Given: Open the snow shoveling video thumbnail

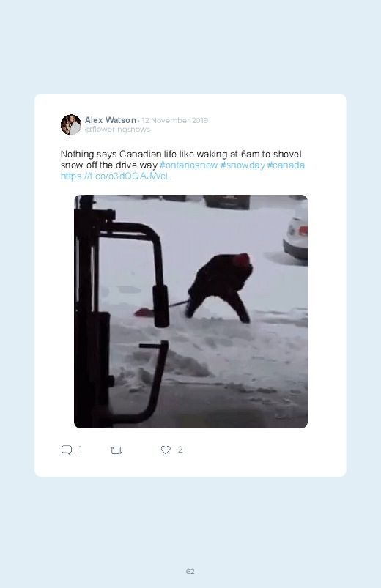Looking at the screenshot, I should [x=190, y=311].
